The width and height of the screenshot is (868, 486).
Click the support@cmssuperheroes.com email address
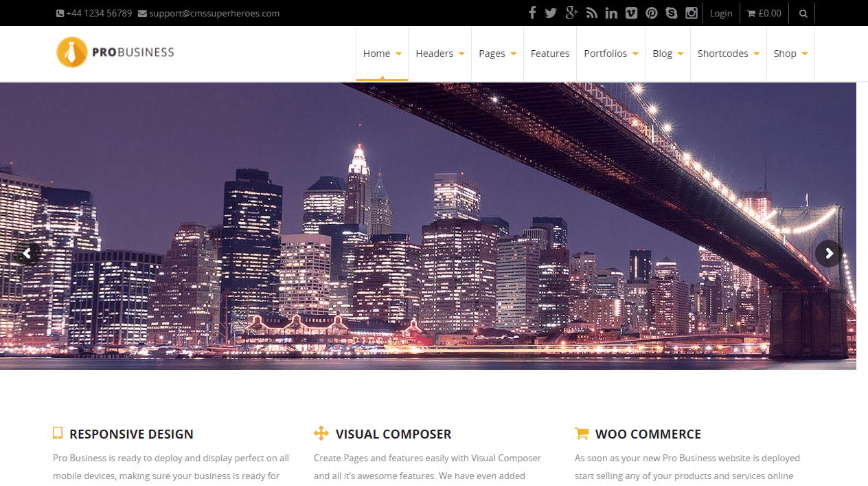tap(214, 13)
